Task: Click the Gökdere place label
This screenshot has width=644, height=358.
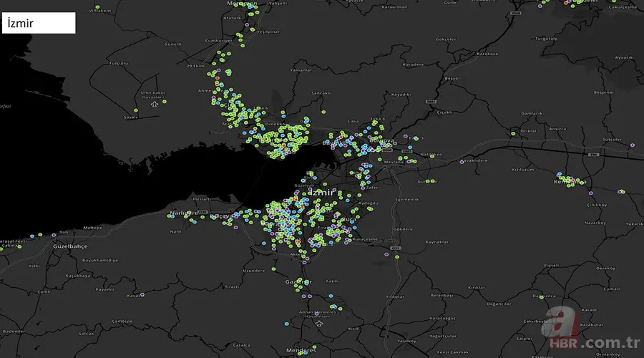Action: point(402,229)
